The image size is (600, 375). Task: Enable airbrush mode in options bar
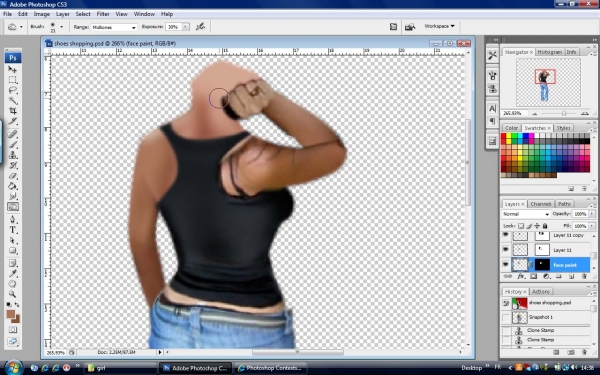(x=201, y=26)
